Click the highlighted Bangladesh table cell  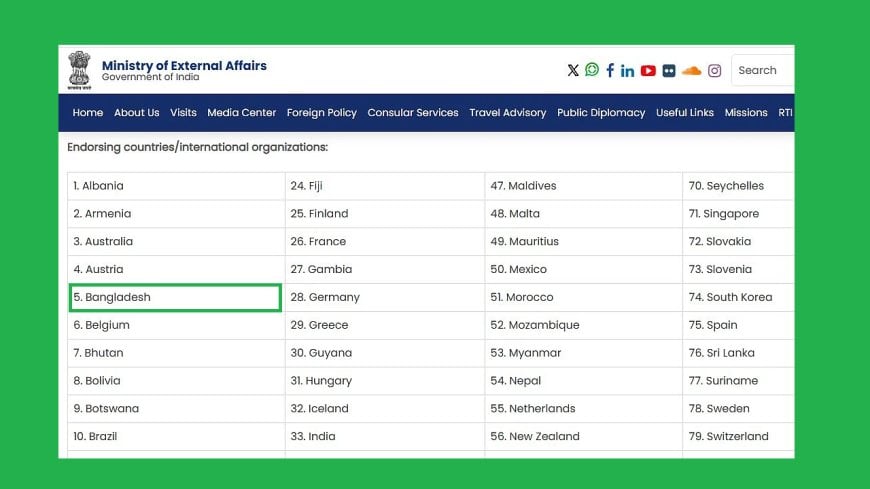click(175, 297)
